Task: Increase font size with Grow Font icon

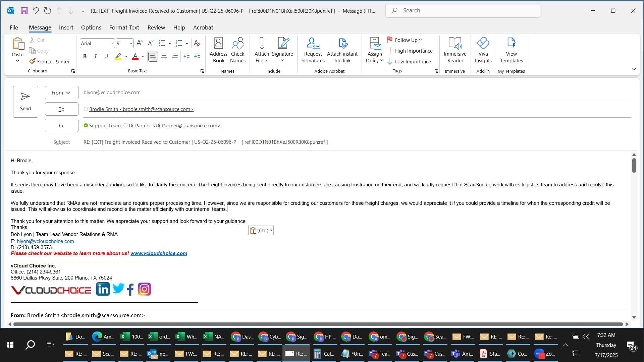Action: (x=140, y=43)
